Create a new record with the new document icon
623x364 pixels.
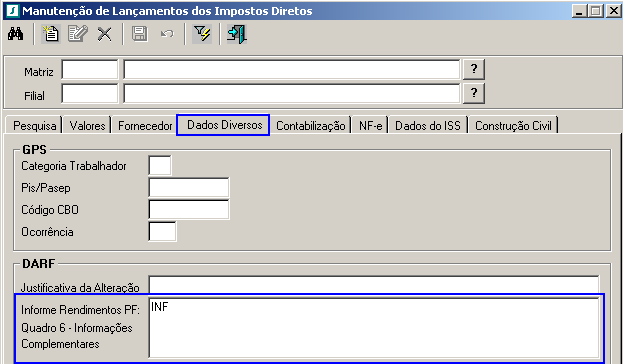(51, 34)
